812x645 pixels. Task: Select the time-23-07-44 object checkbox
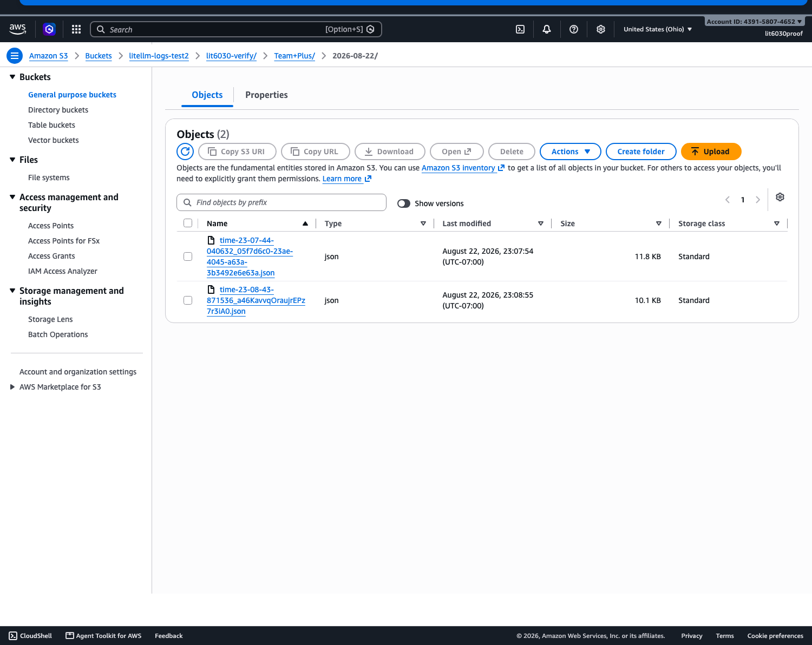[188, 256]
